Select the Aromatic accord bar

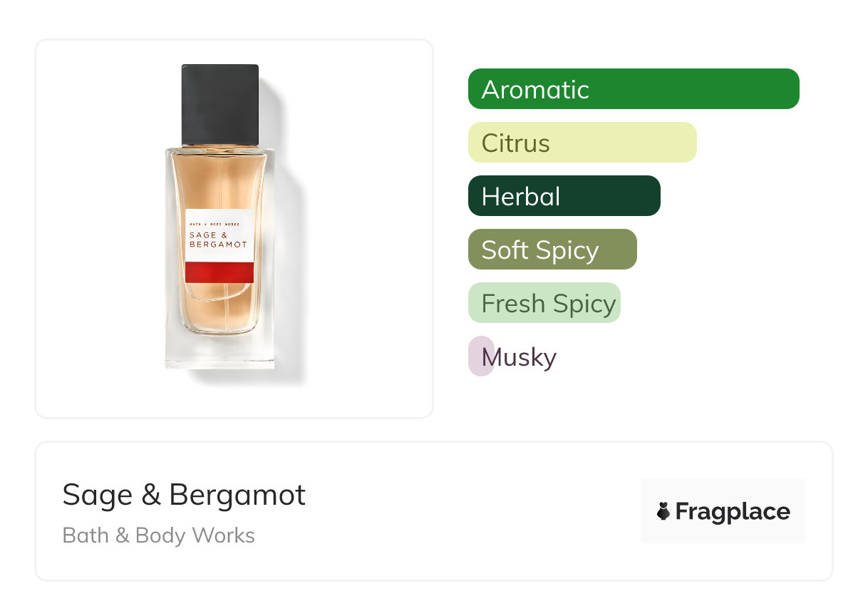(633, 89)
